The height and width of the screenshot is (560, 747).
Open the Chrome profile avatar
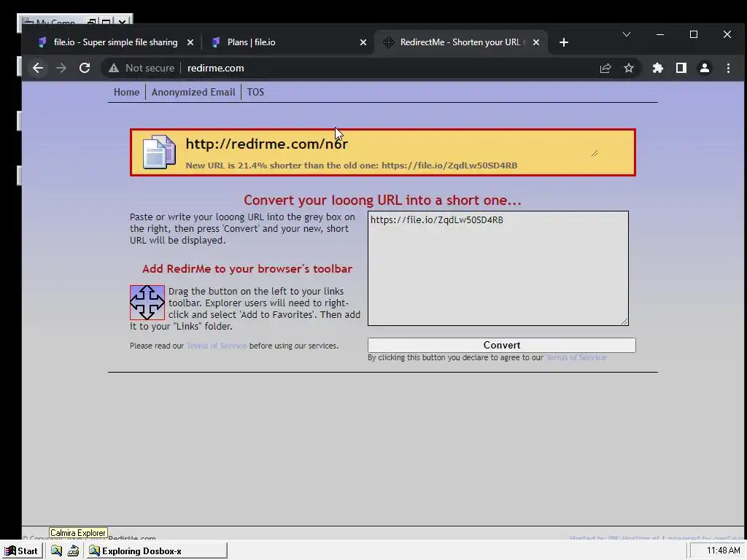(705, 68)
